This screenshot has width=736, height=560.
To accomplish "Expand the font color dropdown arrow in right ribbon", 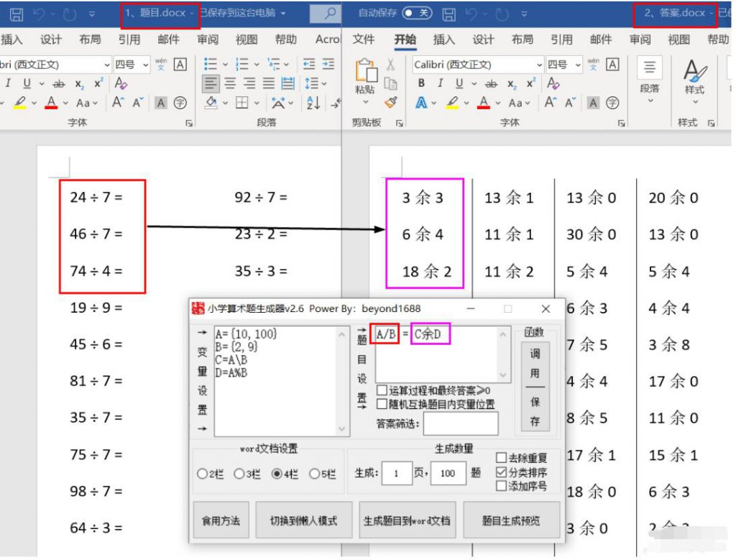I will tap(497, 103).
